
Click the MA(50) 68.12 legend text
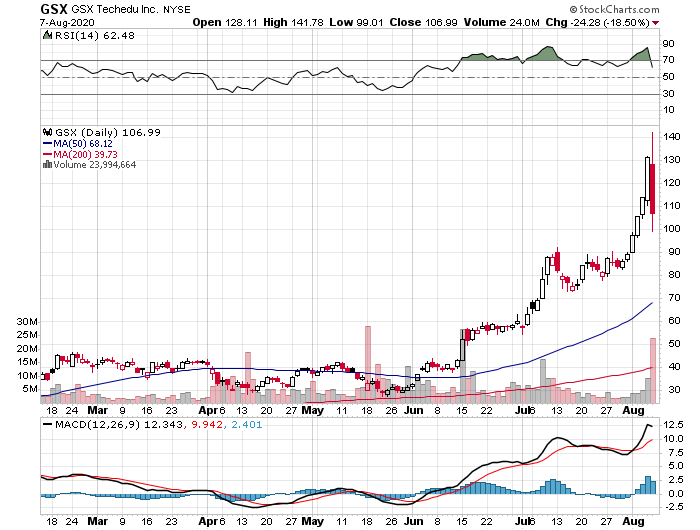(x=83, y=144)
